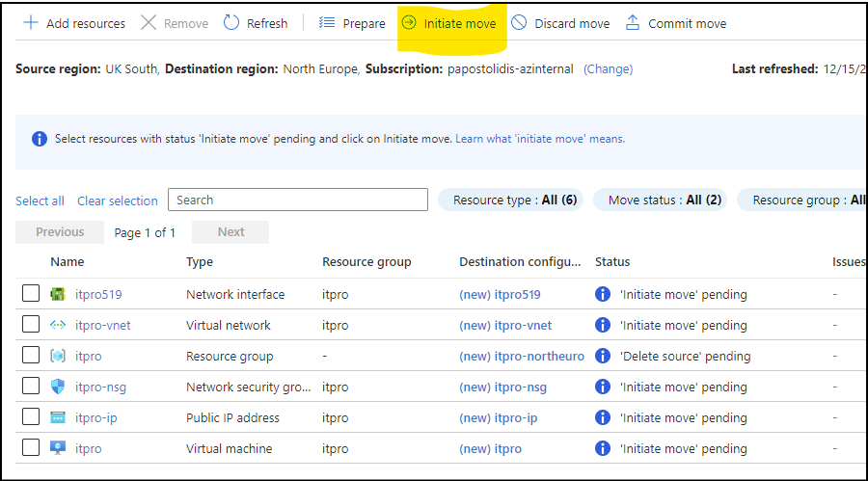
Task: Click the Refresh circular arrow icon
Action: pos(231,23)
